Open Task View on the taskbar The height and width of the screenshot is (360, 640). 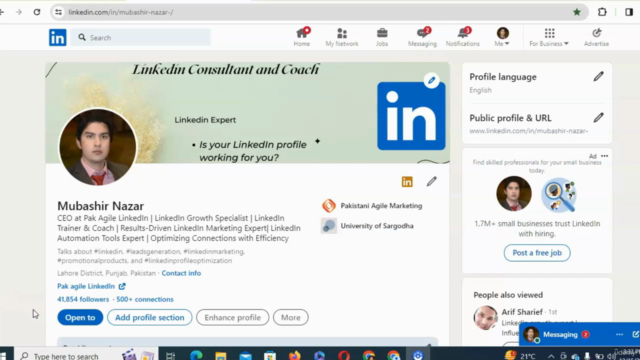(x=171, y=356)
